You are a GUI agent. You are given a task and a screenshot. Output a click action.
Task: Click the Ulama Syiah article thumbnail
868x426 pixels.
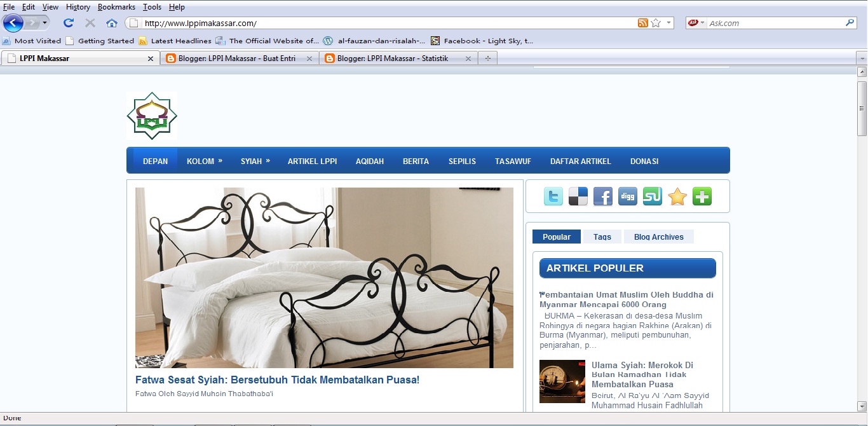(562, 381)
